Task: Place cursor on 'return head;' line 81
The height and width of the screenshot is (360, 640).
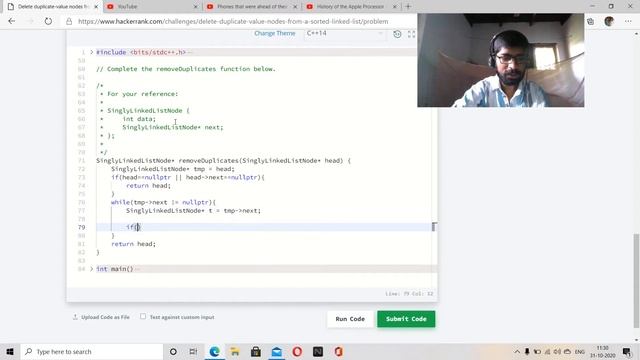Action: (133, 244)
